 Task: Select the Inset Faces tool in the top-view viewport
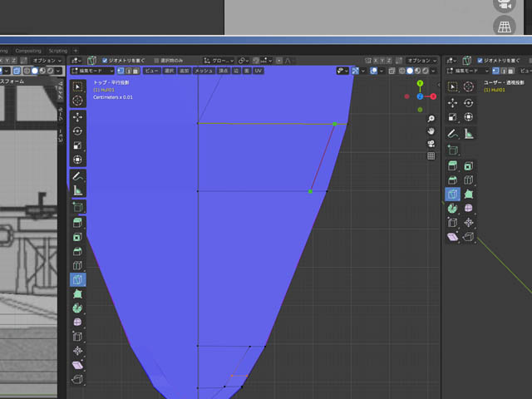(x=77, y=237)
